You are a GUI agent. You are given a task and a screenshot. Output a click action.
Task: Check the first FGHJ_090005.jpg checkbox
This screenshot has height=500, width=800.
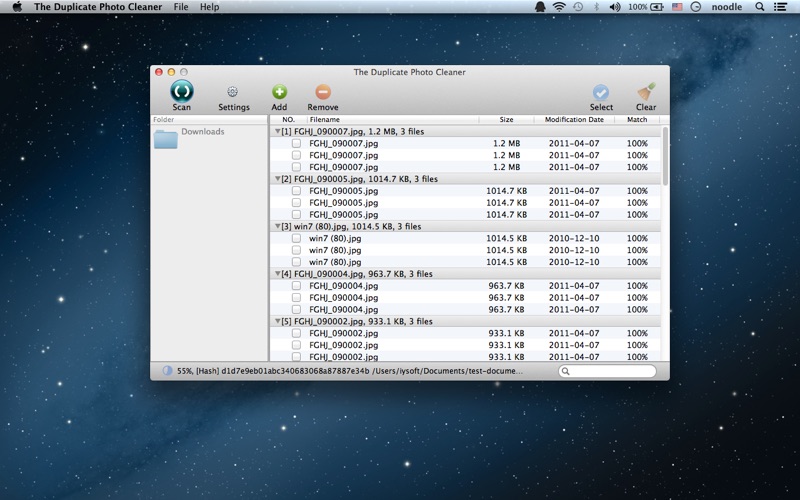click(296, 191)
